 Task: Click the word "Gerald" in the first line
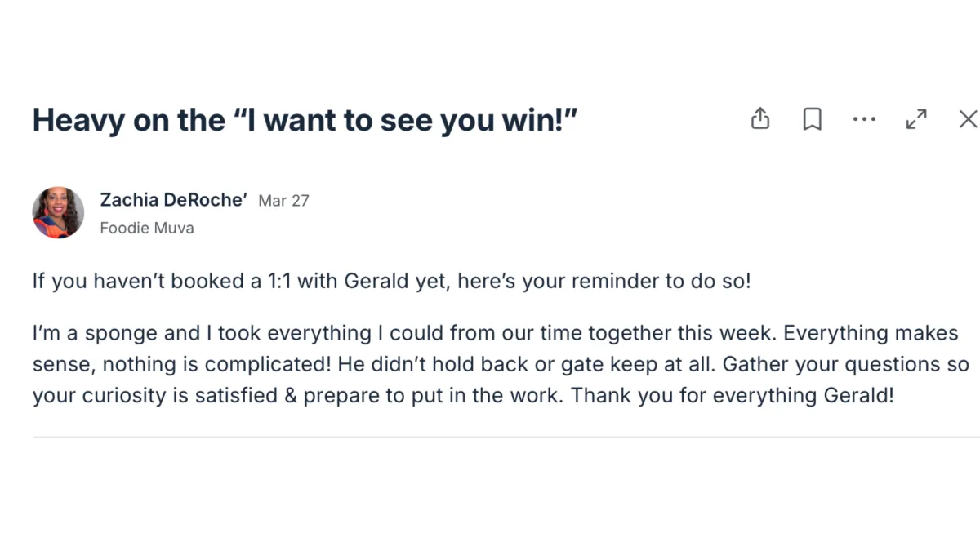click(x=376, y=282)
